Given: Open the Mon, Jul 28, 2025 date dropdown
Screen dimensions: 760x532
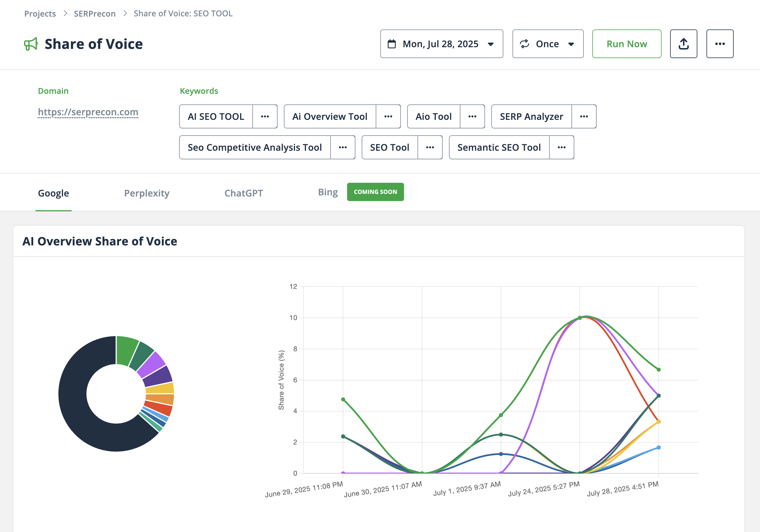Looking at the screenshot, I should (x=442, y=44).
